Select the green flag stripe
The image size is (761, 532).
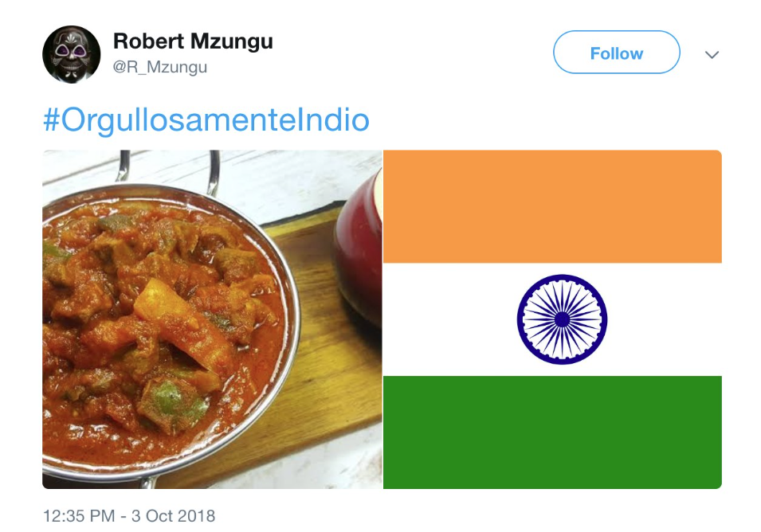pos(552,432)
